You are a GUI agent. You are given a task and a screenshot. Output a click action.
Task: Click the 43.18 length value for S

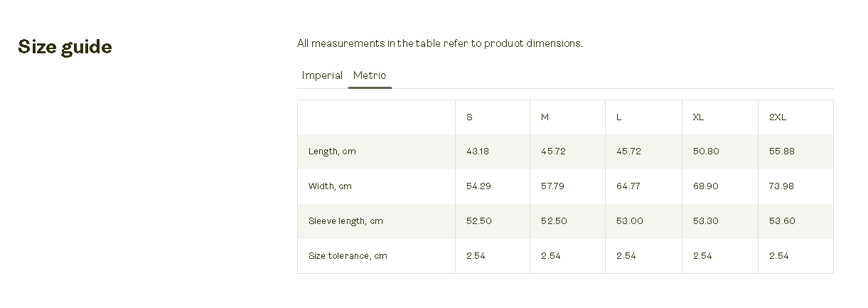pos(478,152)
